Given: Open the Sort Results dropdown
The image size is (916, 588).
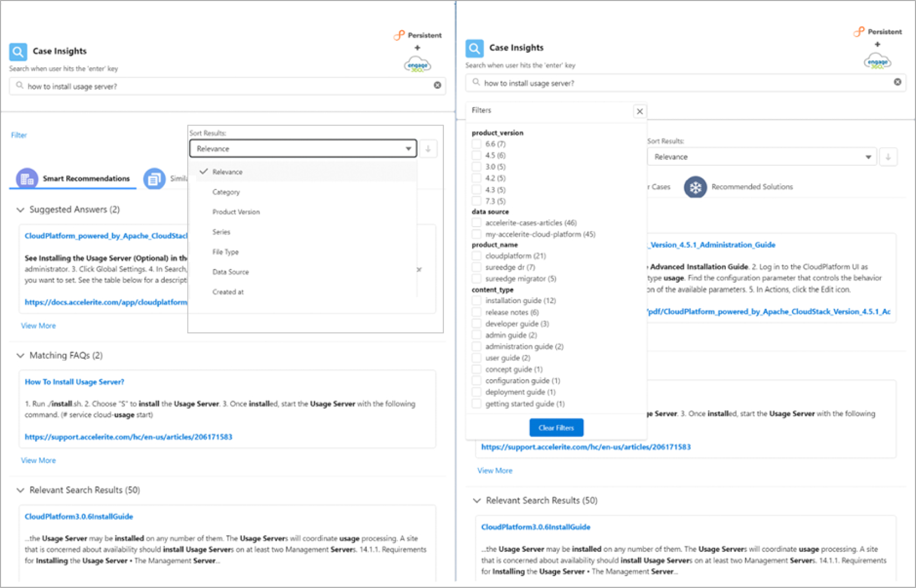Looking at the screenshot, I should [303, 149].
